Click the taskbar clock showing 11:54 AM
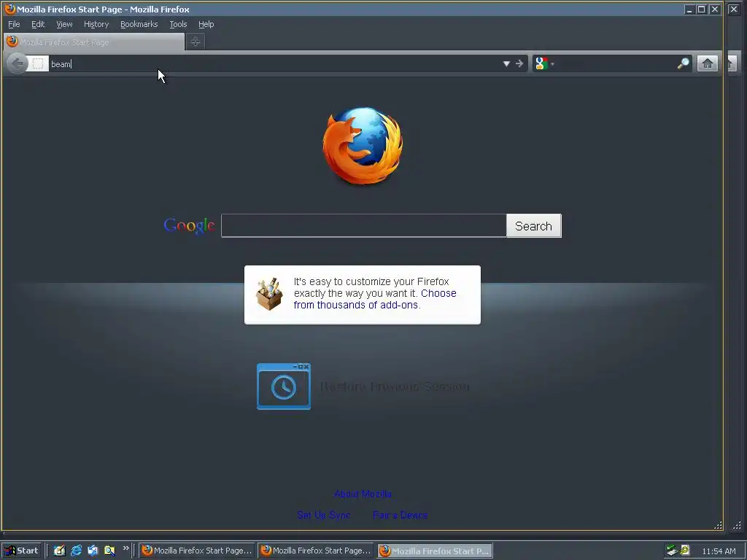Image resolution: width=747 pixels, height=560 pixels. pos(719,551)
